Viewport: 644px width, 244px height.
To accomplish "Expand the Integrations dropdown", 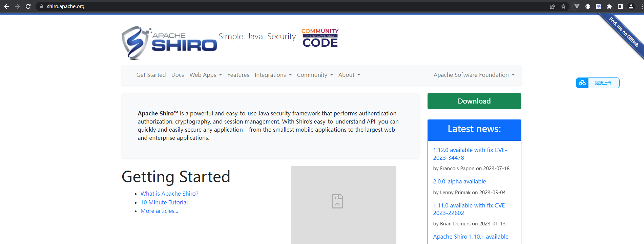I will pyautogui.click(x=273, y=75).
